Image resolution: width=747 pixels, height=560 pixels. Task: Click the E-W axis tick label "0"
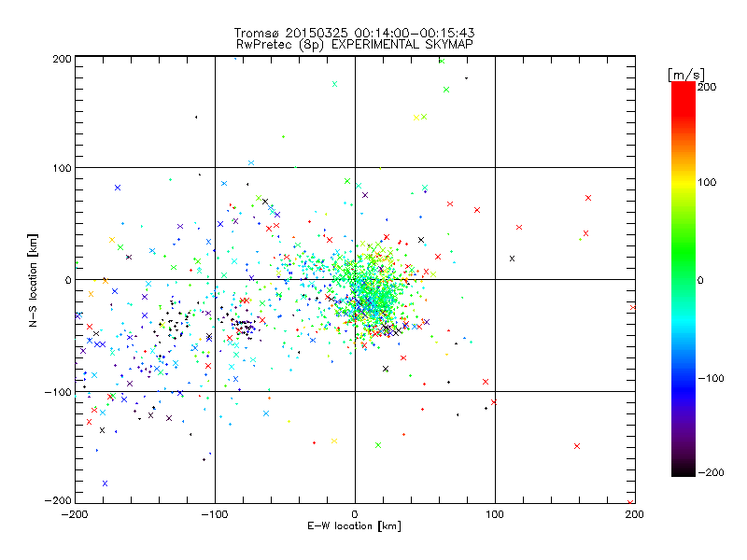pyautogui.click(x=355, y=514)
